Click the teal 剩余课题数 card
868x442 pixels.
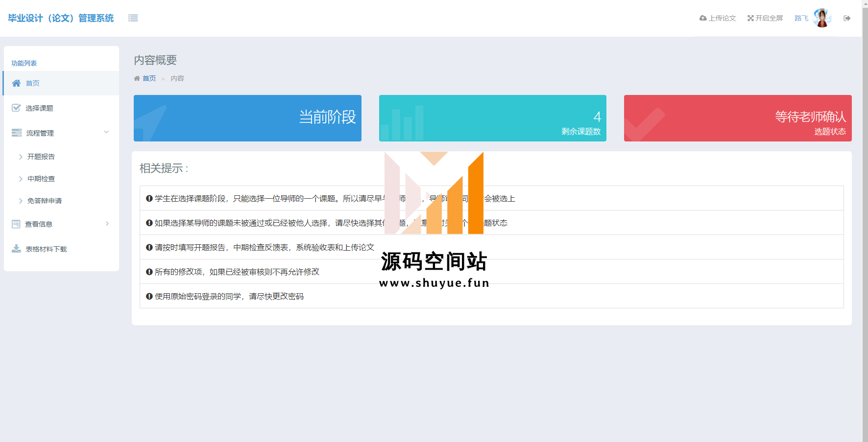click(492, 118)
